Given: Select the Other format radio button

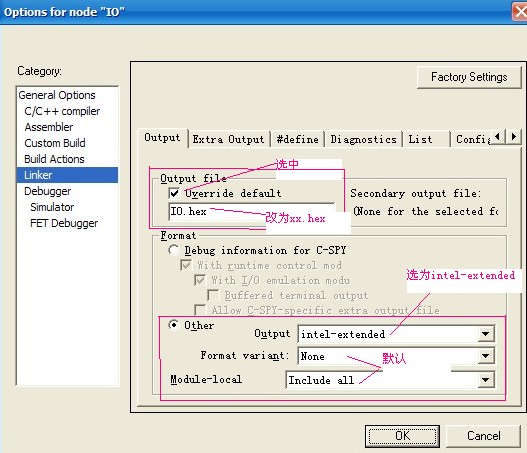Looking at the screenshot, I should (173, 325).
